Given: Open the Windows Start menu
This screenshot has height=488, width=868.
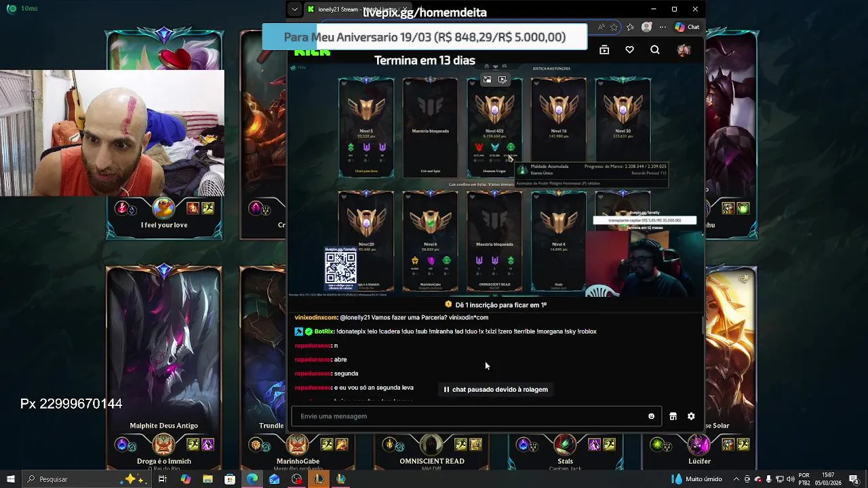Looking at the screenshot, I should [x=10, y=479].
